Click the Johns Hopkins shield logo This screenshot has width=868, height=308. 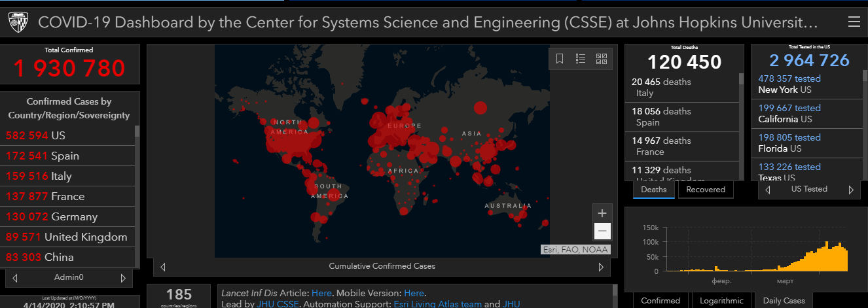pos(18,23)
